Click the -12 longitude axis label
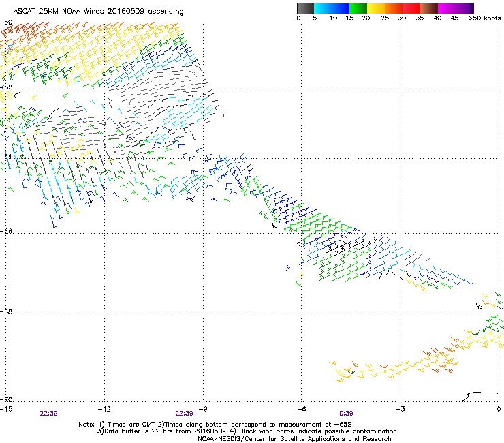The width and height of the screenshot is (504, 443). (x=104, y=409)
